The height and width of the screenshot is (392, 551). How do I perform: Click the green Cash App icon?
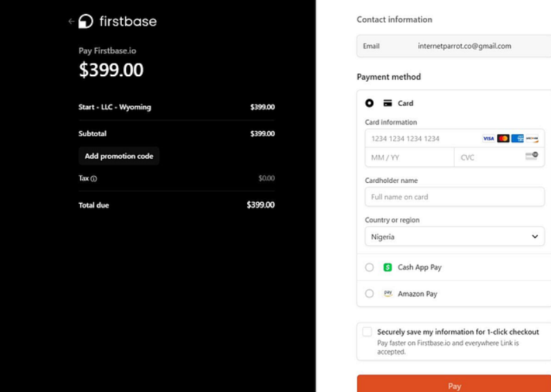388,267
